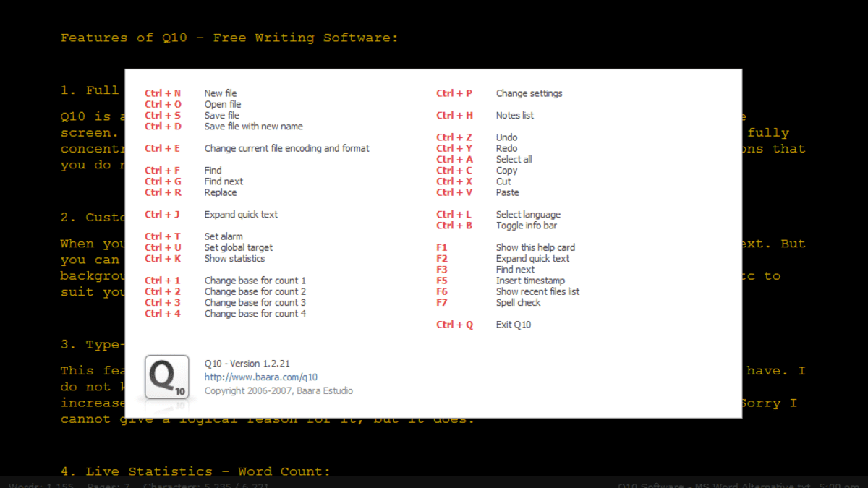The width and height of the screenshot is (868, 488).
Task: Click the "Show statistics" text
Action: coord(235,258)
